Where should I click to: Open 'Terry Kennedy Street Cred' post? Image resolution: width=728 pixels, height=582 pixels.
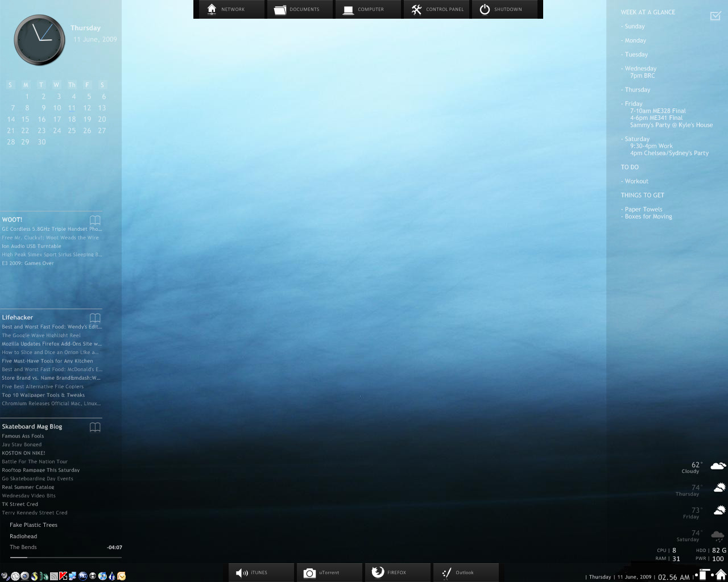click(35, 513)
